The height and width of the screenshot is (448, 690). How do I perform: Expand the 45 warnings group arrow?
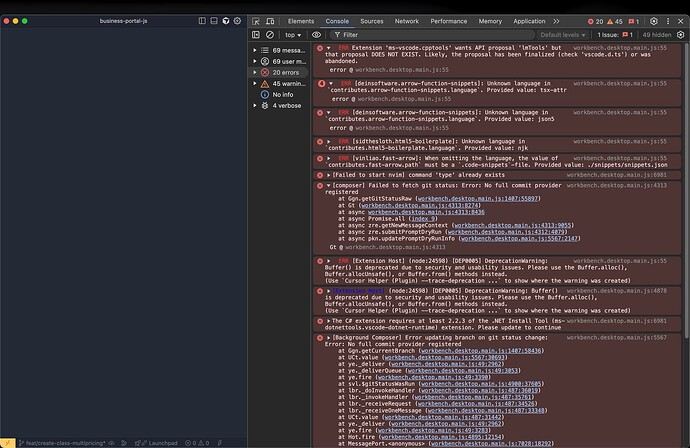tap(255, 83)
